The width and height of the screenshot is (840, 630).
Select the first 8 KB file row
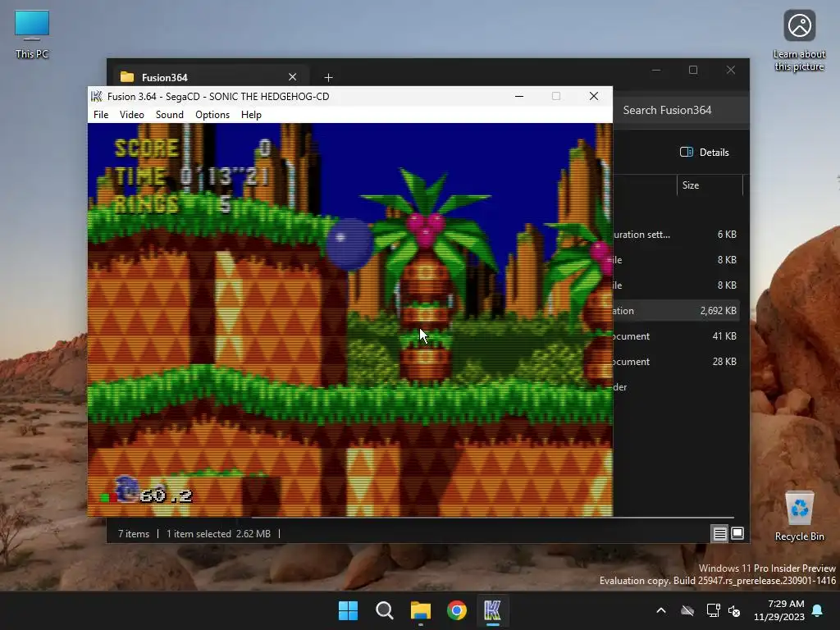tap(676, 260)
